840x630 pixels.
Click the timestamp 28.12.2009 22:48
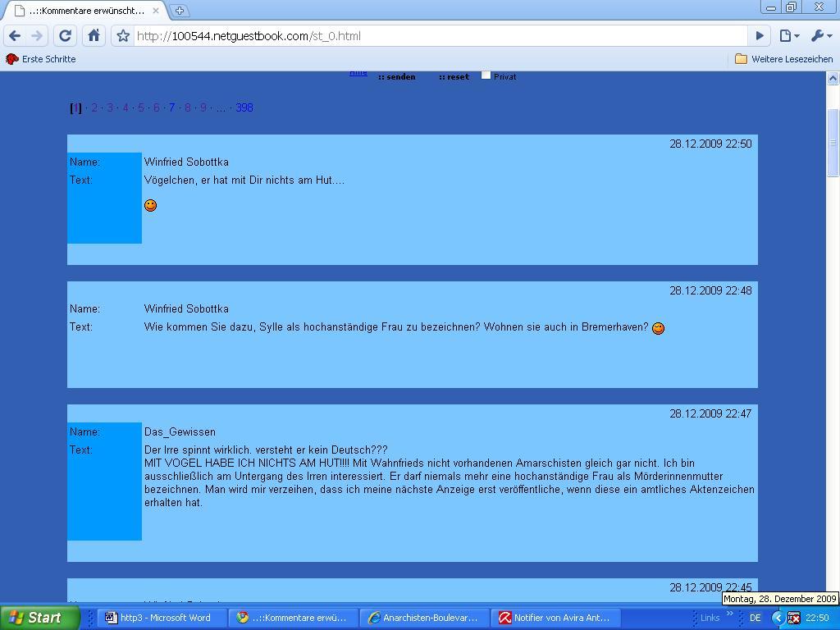point(711,290)
